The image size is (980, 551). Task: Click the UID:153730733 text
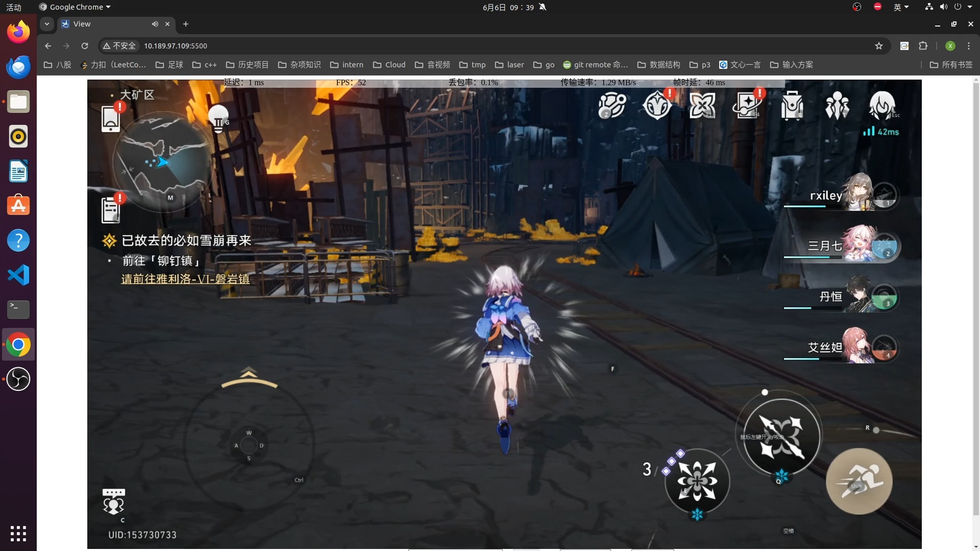(142, 535)
